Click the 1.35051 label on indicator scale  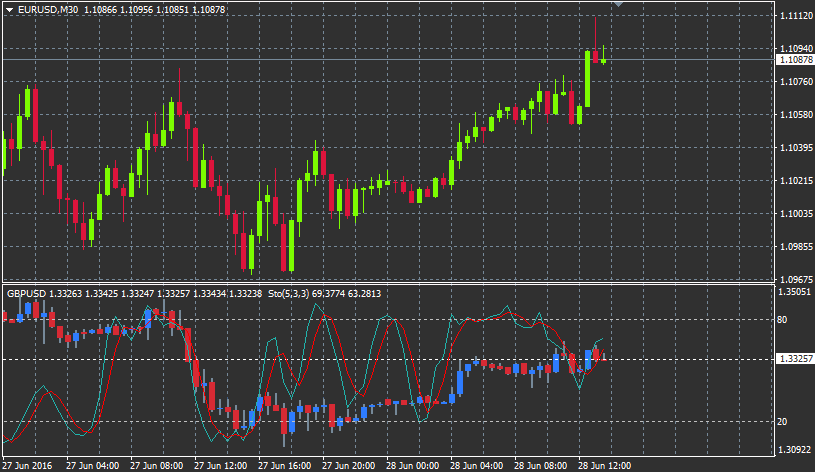(793, 292)
